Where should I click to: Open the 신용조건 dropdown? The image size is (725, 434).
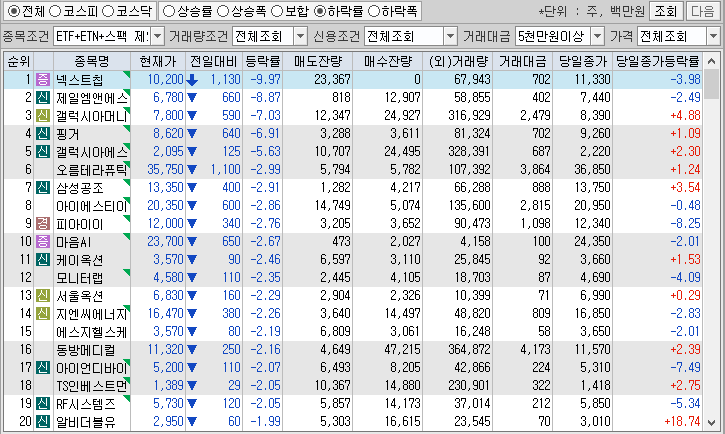point(450,36)
